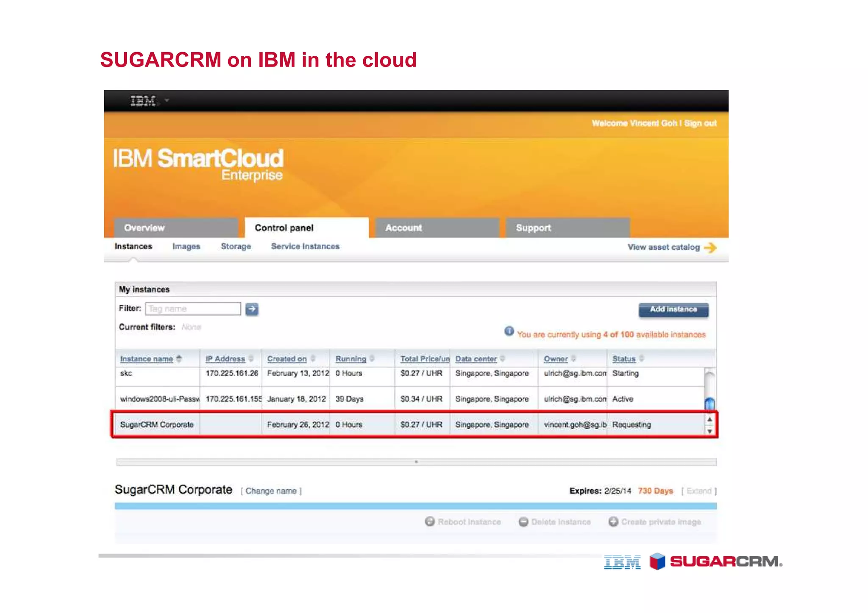Sort by Total Price column header
The width and height of the screenshot is (868, 613).
(425, 359)
